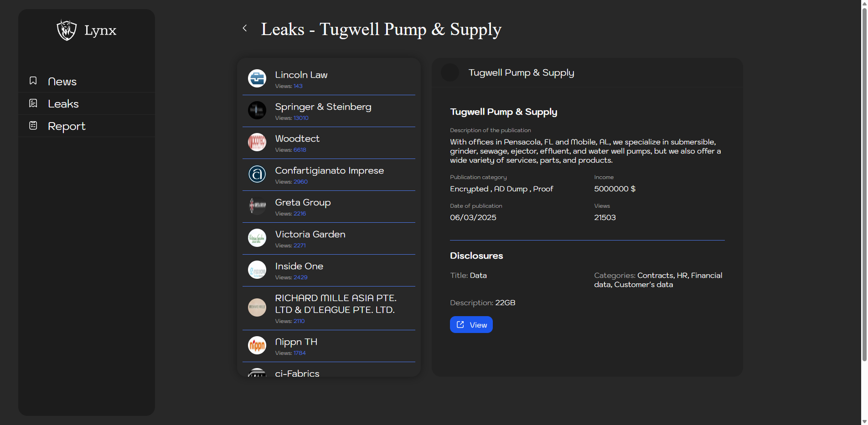Image resolution: width=868 pixels, height=425 pixels.
Task: Click the Lincoln Law briefcase avatar
Action: click(x=257, y=78)
